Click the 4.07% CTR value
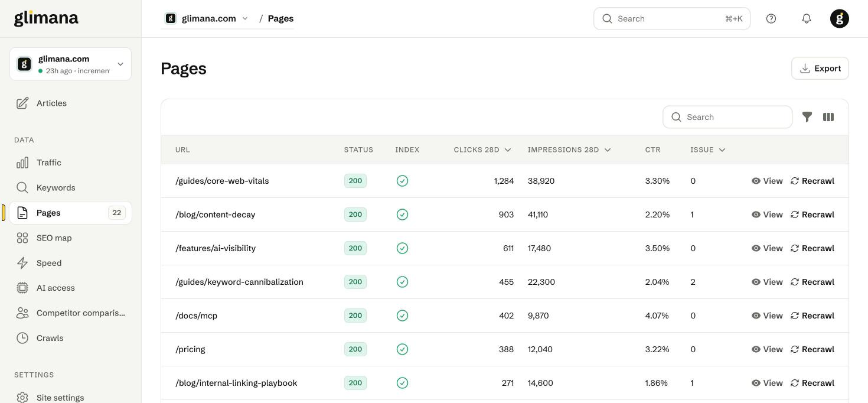This screenshot has width=868, height=403. click(x=657, y=316)
